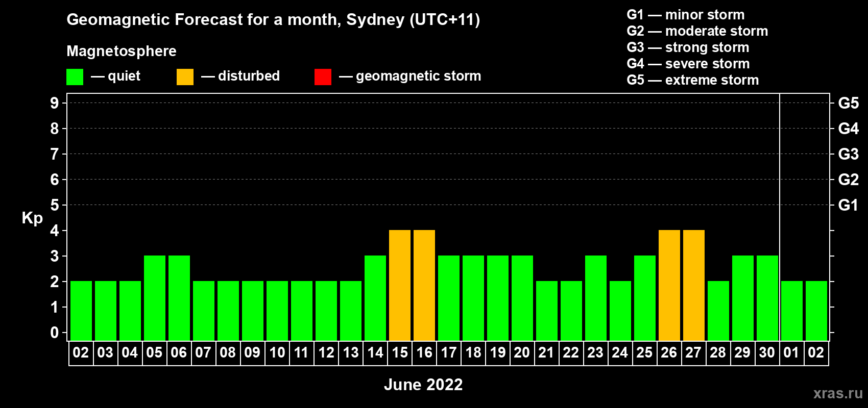Click the 'G2 — moderate storm' legend line
868x408 pixels.
point(697,31)
